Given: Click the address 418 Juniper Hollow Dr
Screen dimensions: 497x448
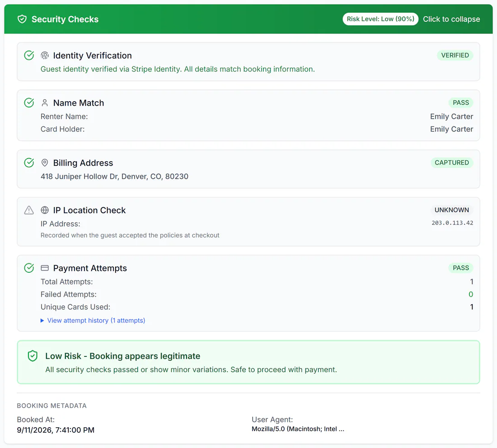Looking at the screenshot, I should pos(114,177).
